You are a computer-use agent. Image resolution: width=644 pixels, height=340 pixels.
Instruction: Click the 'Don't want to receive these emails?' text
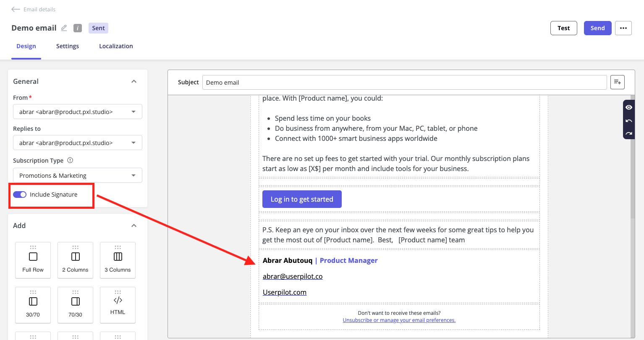(x=399, y=313)
